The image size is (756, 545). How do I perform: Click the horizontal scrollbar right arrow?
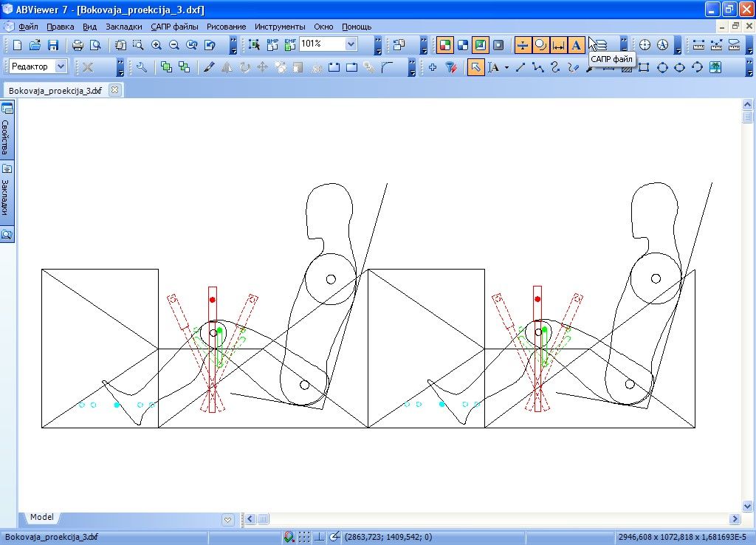(734, 519)
